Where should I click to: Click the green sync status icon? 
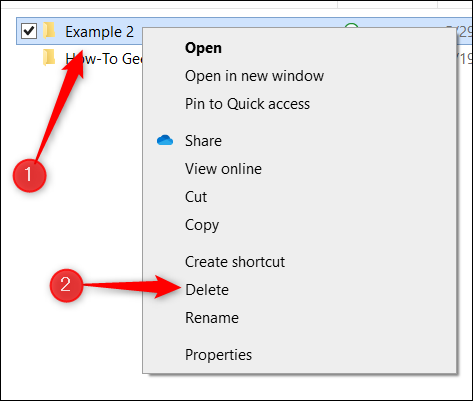(x=351, y=26)
